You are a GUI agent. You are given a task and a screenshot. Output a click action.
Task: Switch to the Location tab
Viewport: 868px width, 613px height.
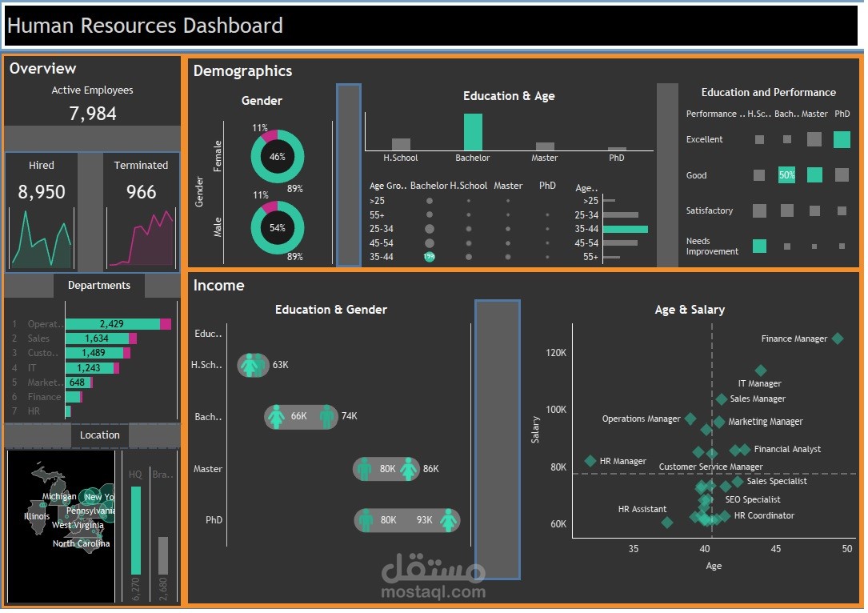99,435
